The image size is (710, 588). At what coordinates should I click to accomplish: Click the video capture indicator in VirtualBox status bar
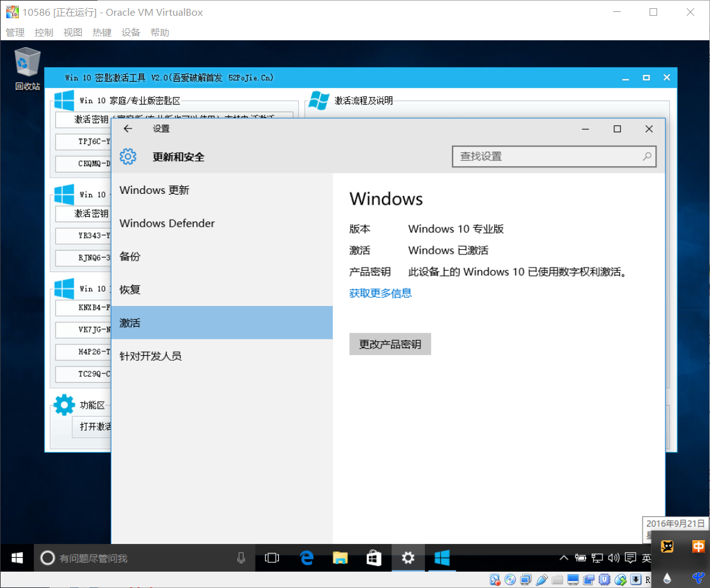coord(589,579)
